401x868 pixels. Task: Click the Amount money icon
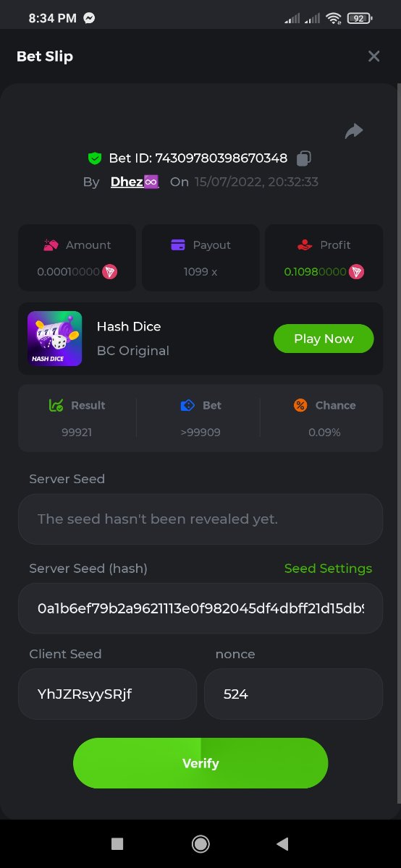(51, 245)
